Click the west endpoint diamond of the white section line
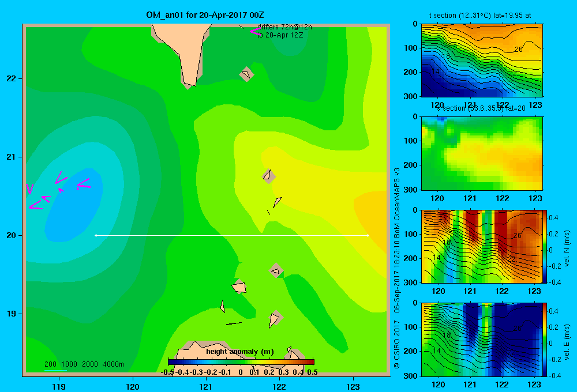Viewport: 577px width, 392px height. 96,235
